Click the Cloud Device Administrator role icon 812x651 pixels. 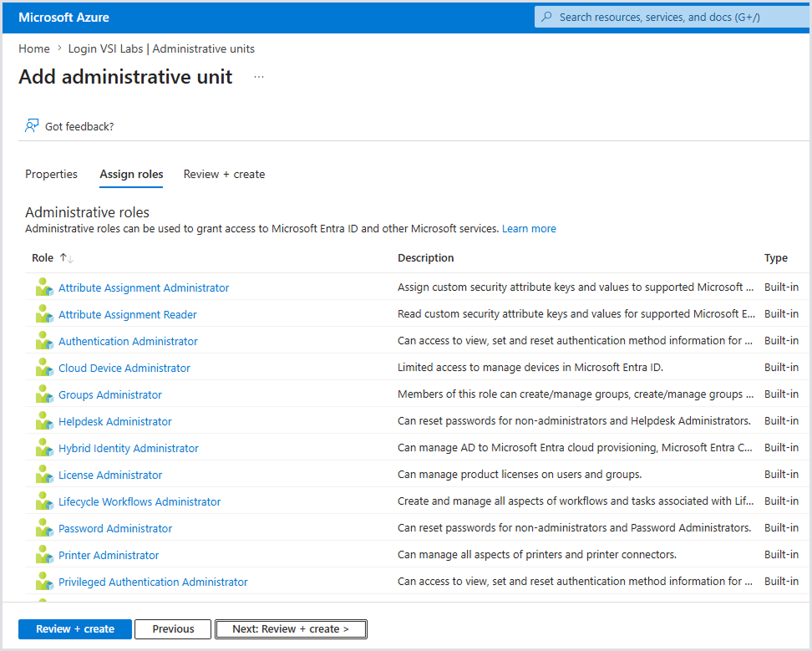tap(44, 368)
